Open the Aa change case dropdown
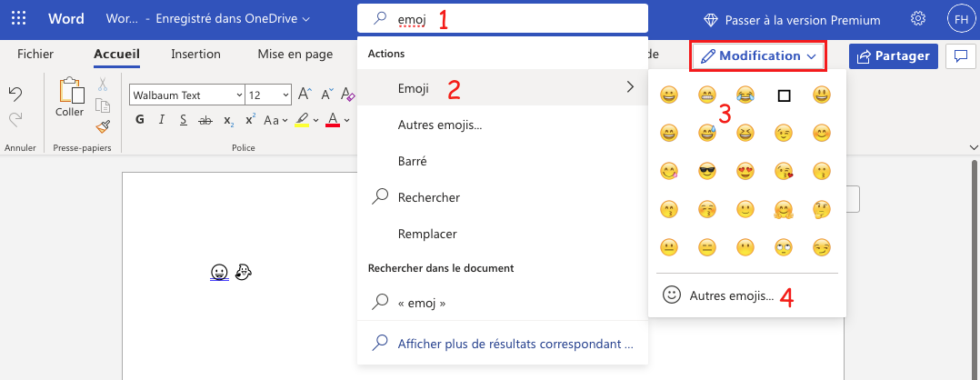Screen dimensions: 980x380 [275, 120]
